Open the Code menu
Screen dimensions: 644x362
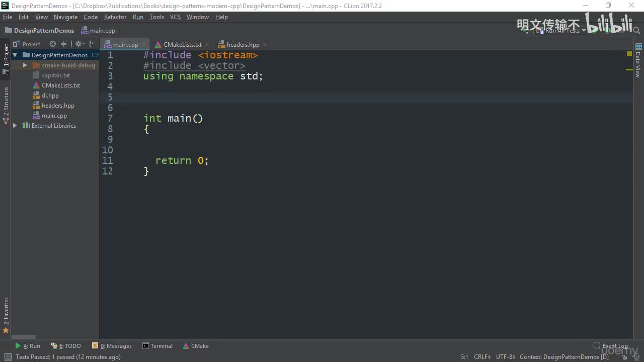click(91, 17)
